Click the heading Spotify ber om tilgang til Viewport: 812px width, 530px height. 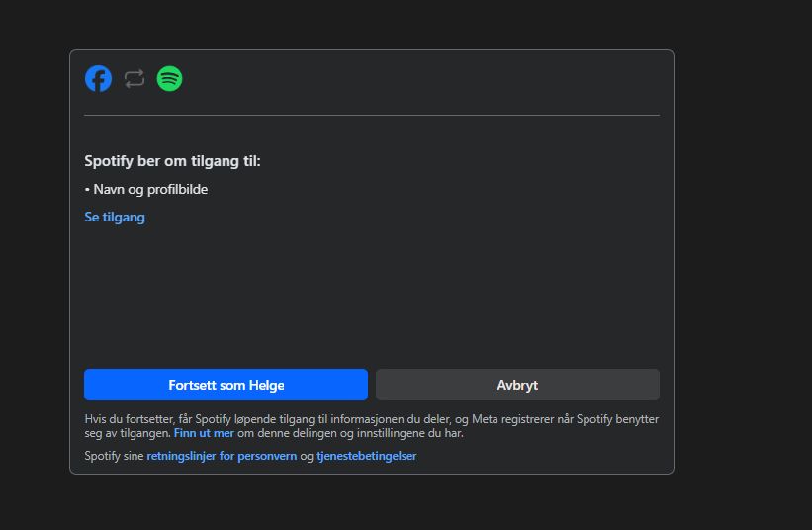(172, 161)
